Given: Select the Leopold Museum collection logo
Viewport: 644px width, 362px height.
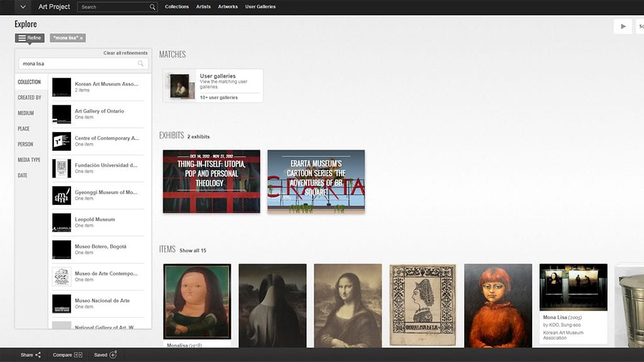Looking at the screenshot, I should point(62,222).
